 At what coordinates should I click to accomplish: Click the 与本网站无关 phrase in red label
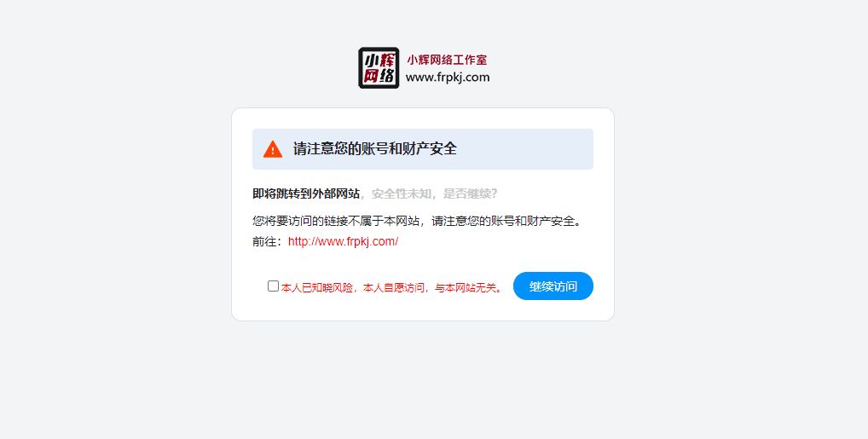coord(466,288)
